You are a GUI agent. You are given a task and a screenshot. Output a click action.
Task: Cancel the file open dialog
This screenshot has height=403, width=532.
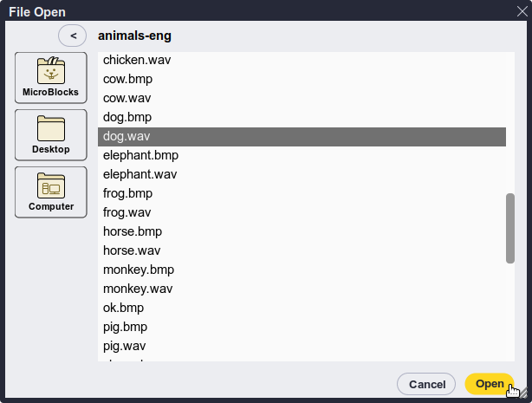click(426, 384)
